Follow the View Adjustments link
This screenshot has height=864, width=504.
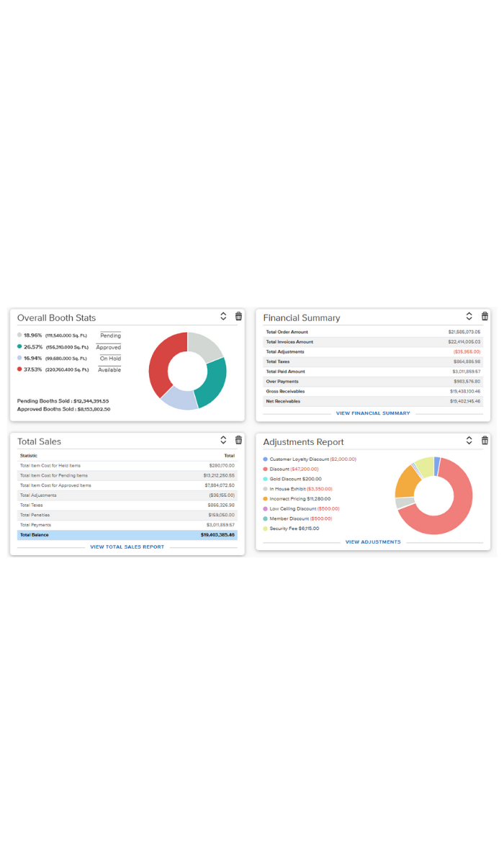(373, 541)
